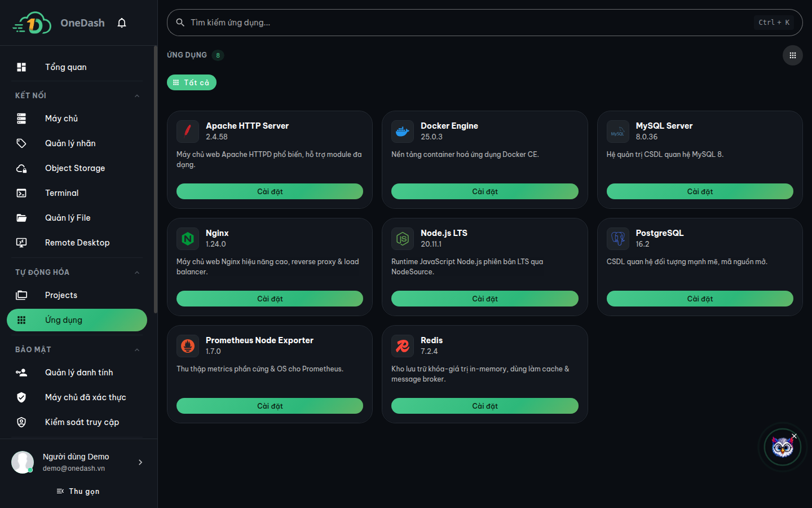Dismiss the owl assistant with its X
The width and height of the screenshot is (812, 508).
[794, 436]
